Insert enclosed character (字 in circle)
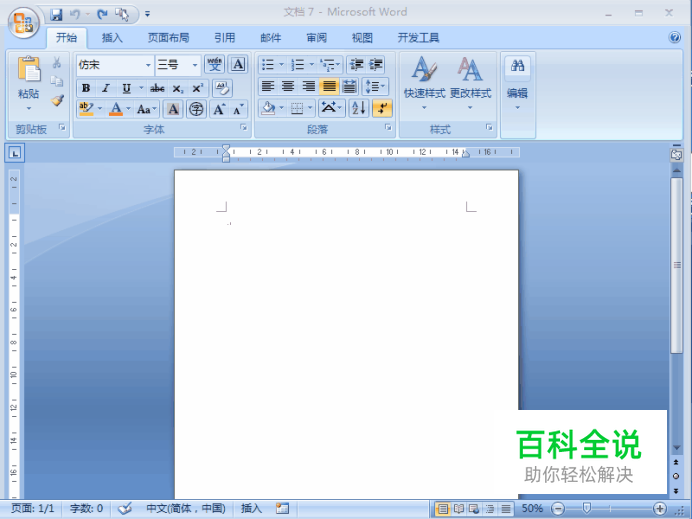This screenshot has height=519, width=692. 196,109
